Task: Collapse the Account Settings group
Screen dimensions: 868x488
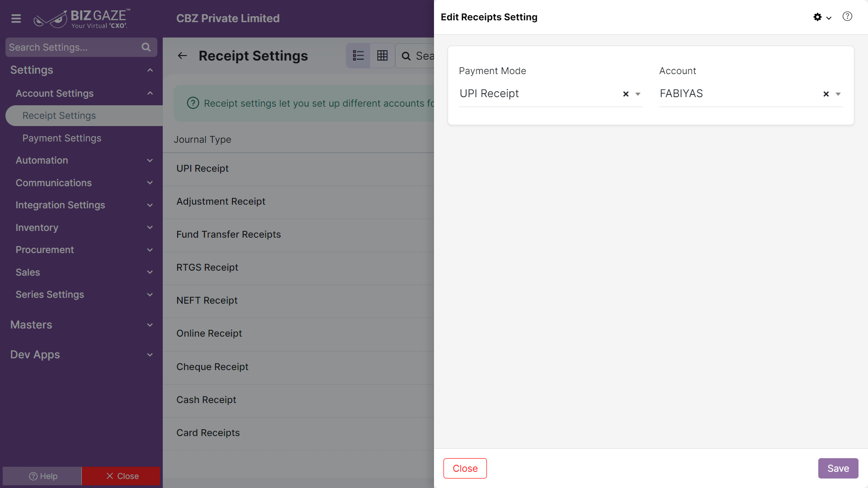Action: [x=150, y=94]
